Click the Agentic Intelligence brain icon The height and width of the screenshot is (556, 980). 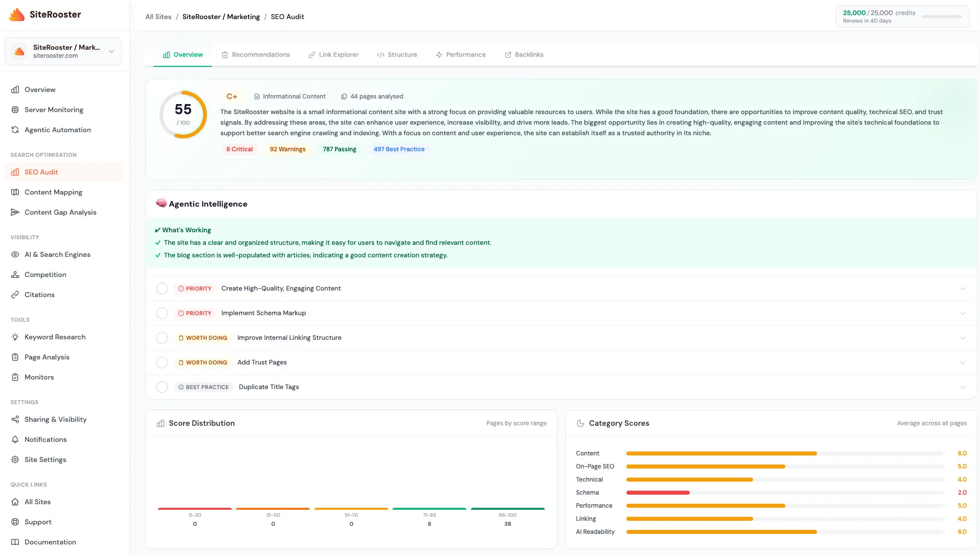(x=161, y=204)
